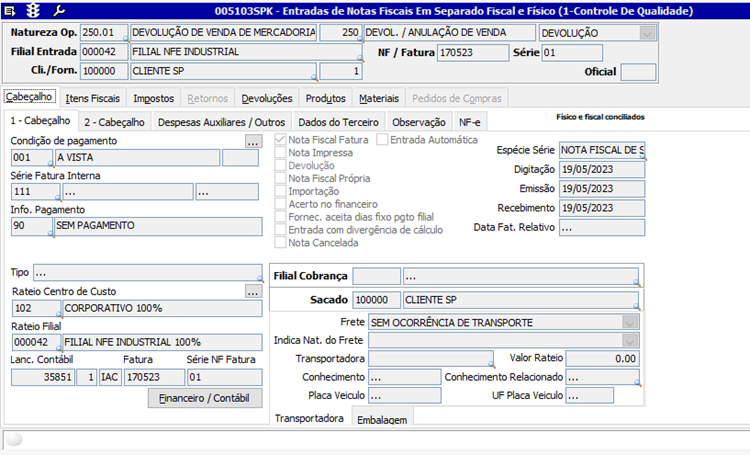Click ellipsis button beside Condição de pagamento
750x455 pixels.
[x=253, y=141]
